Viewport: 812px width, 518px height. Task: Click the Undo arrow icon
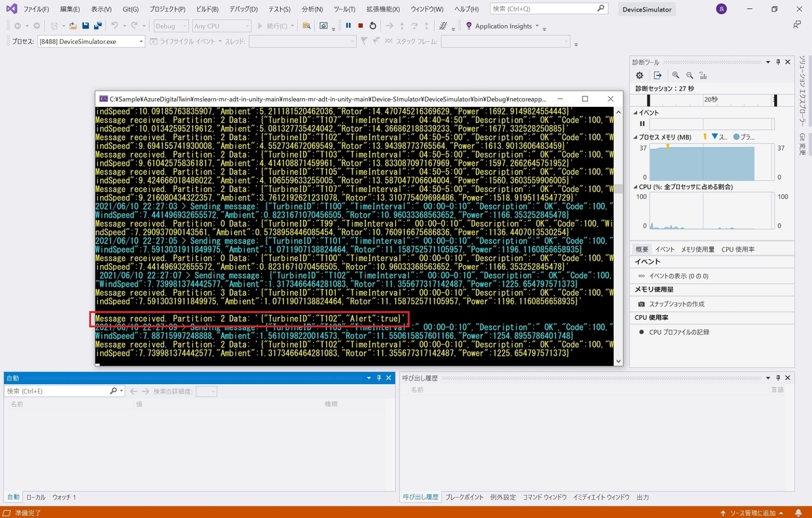114,26
